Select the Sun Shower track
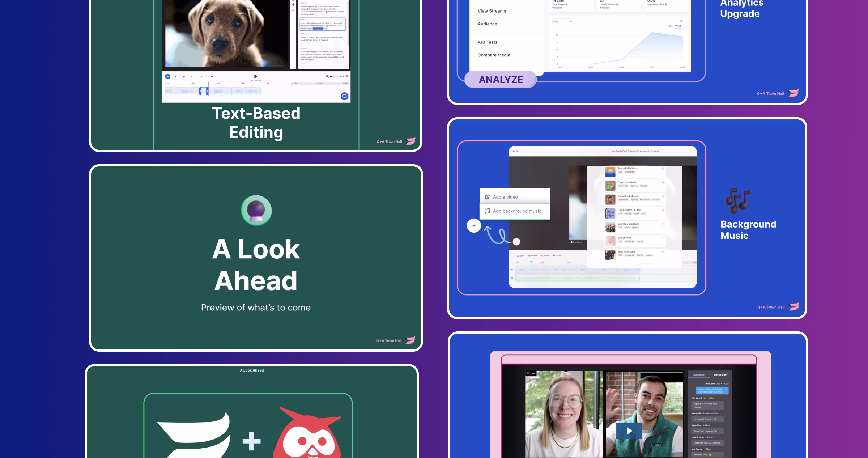This screenshot has width=868, height=458. pyautogui.click(x=635, y=241)
